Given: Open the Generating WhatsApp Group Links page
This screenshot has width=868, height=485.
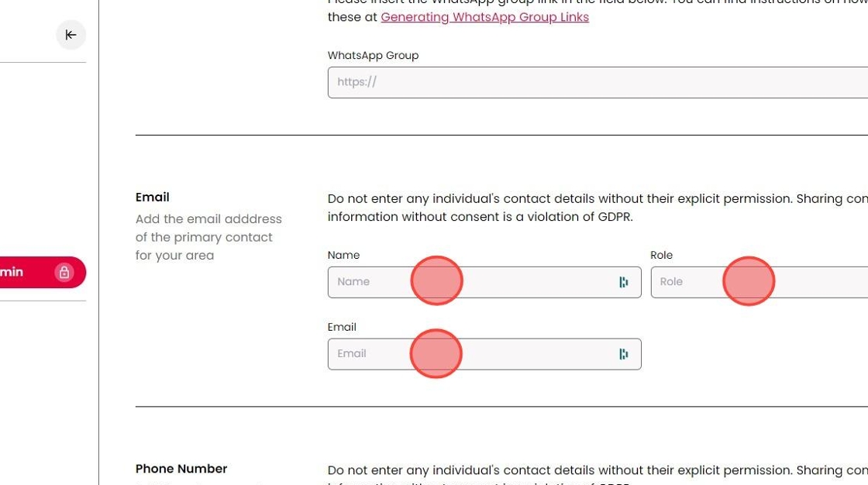Looking at the screenshot, I should click(484, 17).
